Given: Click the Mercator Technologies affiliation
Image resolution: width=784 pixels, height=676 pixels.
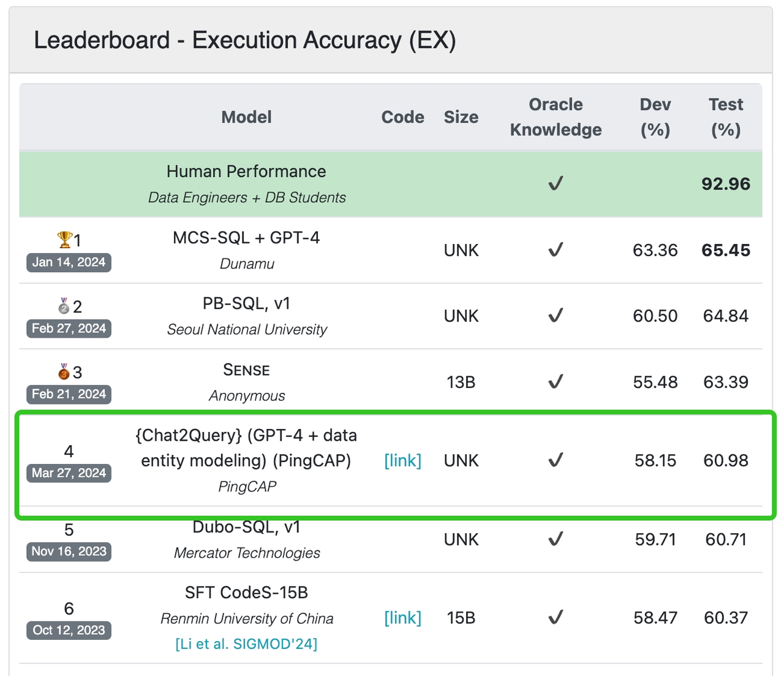Looking at the screenshot, I should (247, 553).
